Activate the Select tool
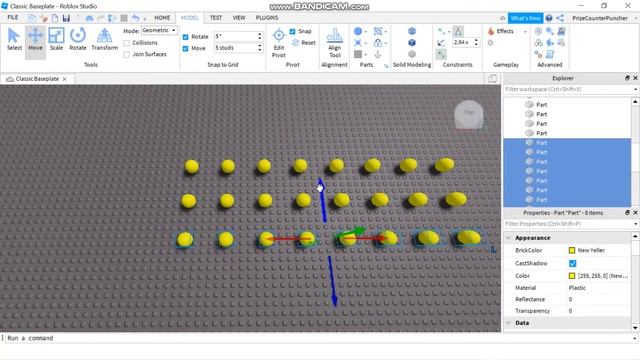The width and height of the screenshot is (640, 360). tap(14, 40)
